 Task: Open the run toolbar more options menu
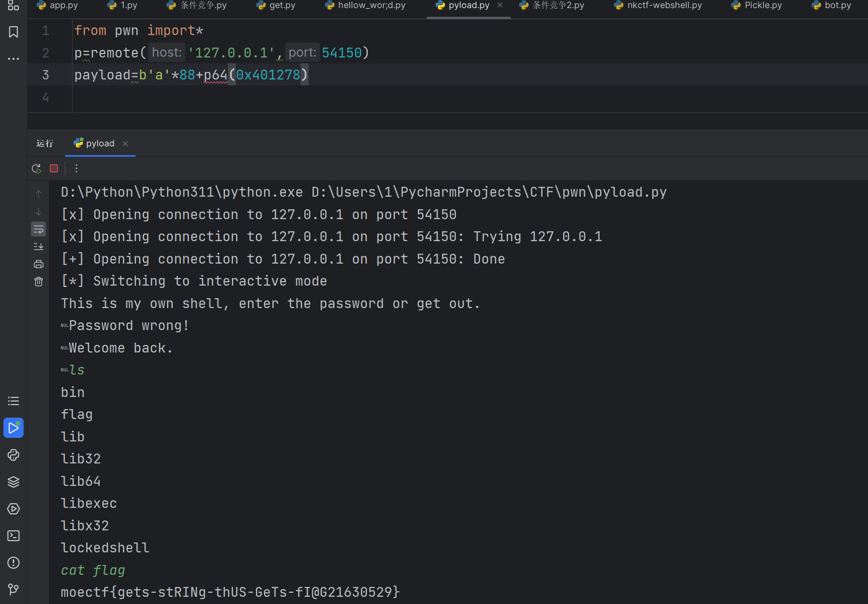76,168
